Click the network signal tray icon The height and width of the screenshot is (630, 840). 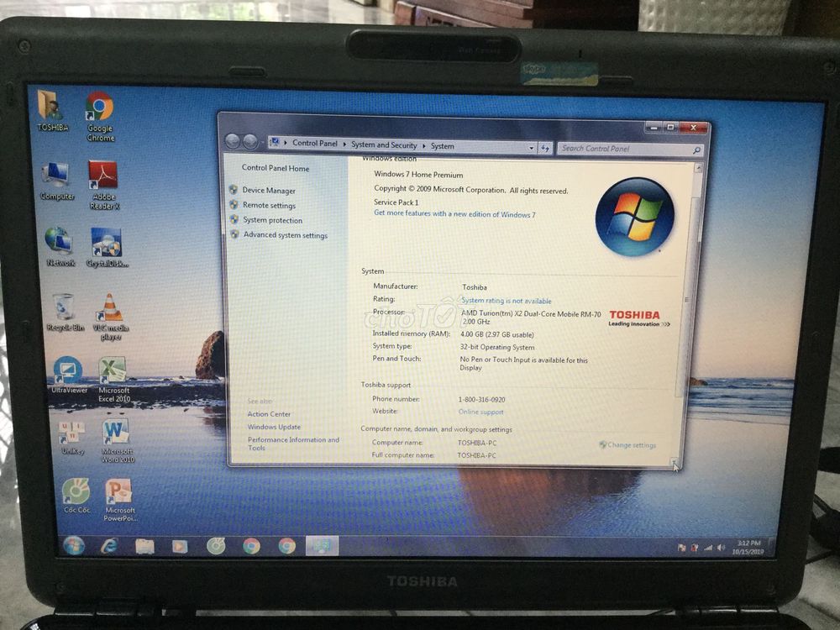(708, 548)
